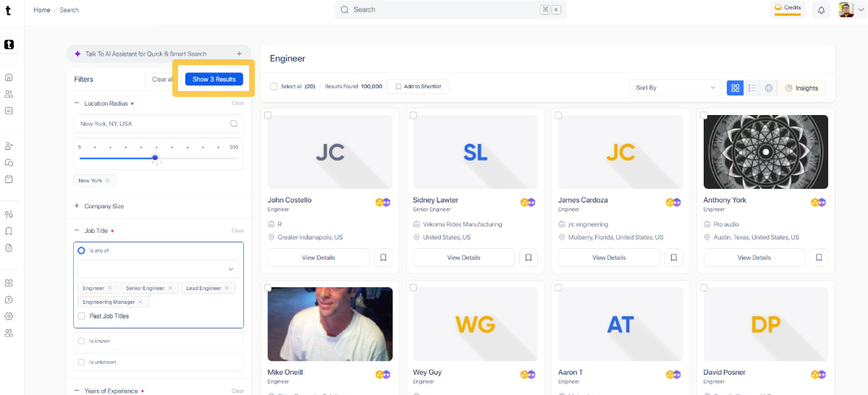Select the 'Is known' radio option
This screenshot has width=868, height=395.
click(81, 341)
